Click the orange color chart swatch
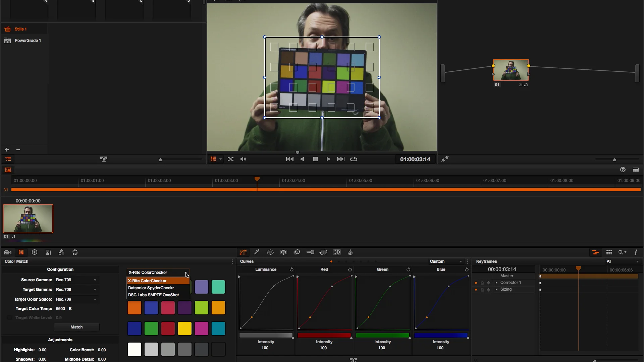The image size is (644, 362). 134,308
